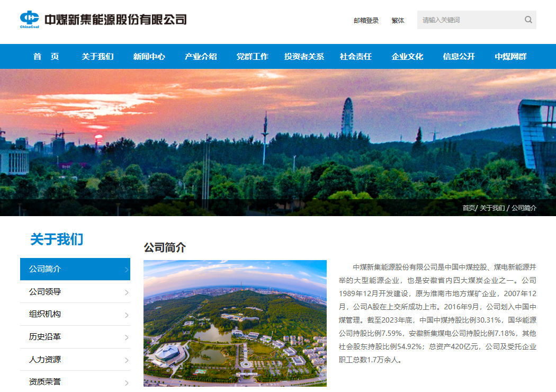
Task: Click 公司简介 in the breadcrumb trail
Action: click(x=524, y=208)
